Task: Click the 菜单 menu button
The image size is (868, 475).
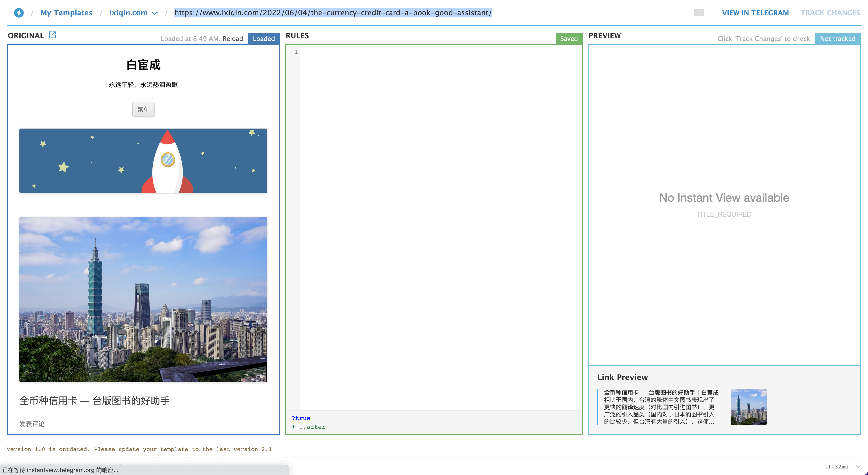Action: 143,109
